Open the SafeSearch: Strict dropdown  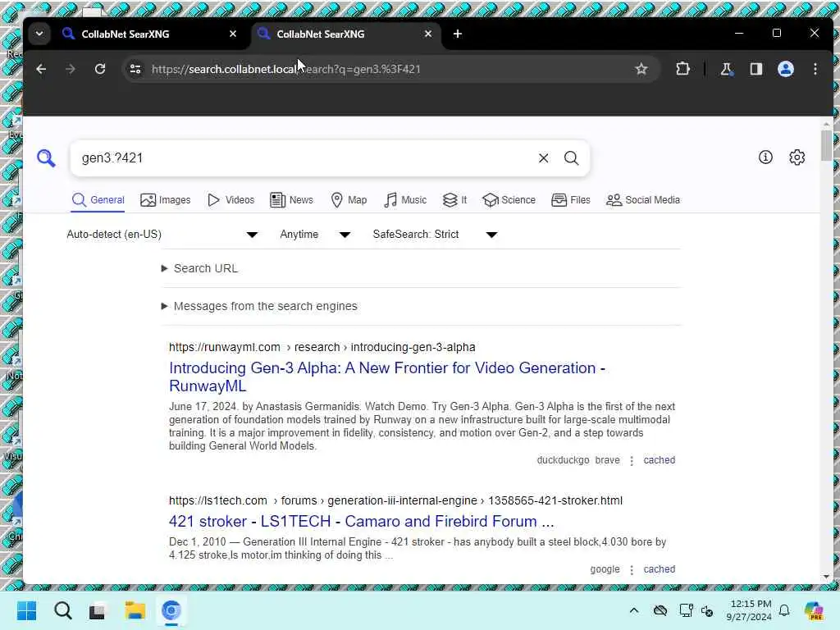(435, 235)
